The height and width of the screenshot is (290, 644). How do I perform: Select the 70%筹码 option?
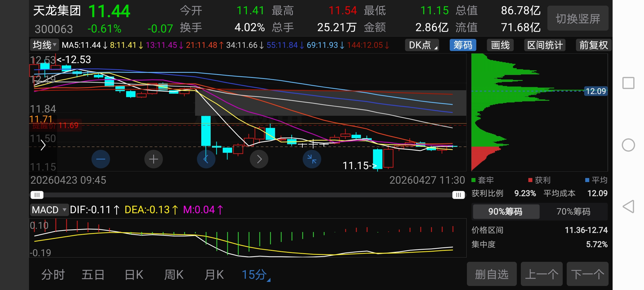[573, 212]
